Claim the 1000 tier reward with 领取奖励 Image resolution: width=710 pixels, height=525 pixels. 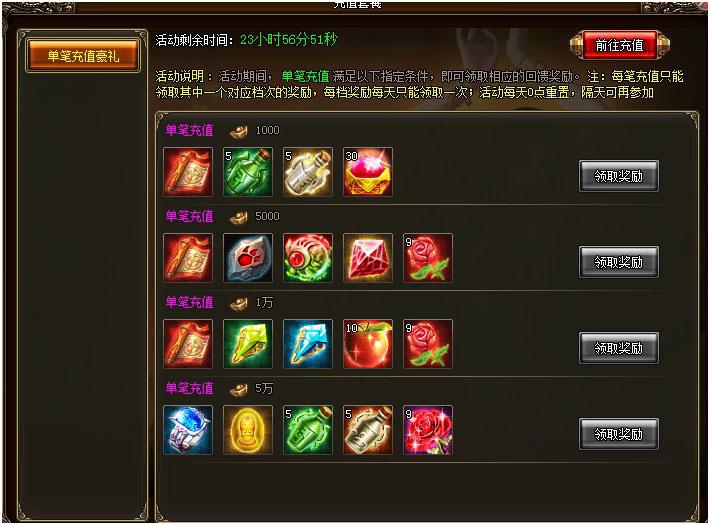click(x=619, y=176)
